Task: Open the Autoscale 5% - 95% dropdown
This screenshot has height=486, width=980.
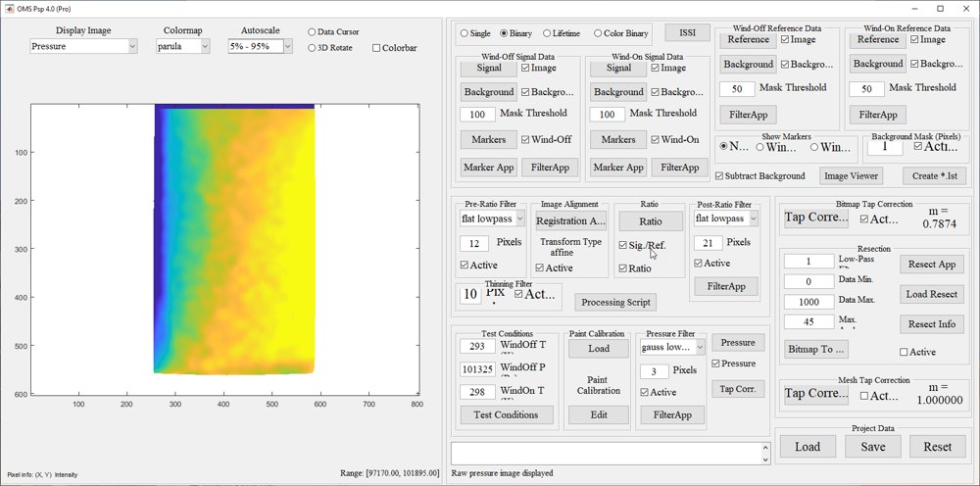Action: point(260,46)
